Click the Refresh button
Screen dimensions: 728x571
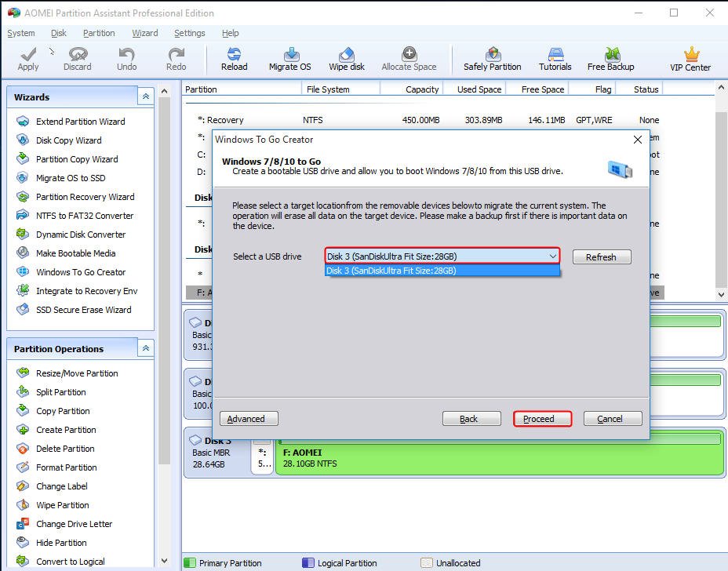tap(602, 256)
